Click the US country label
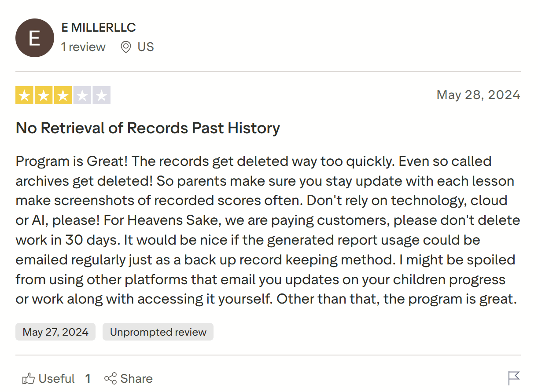This screenshot has height=392, width=538. point(146,47)
